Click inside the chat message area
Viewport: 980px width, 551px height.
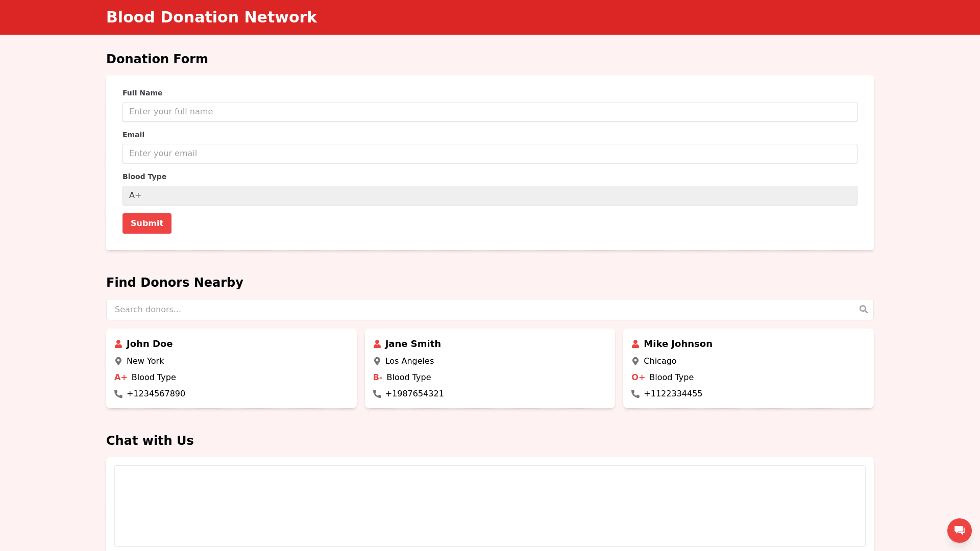click(x=489, y=506)
